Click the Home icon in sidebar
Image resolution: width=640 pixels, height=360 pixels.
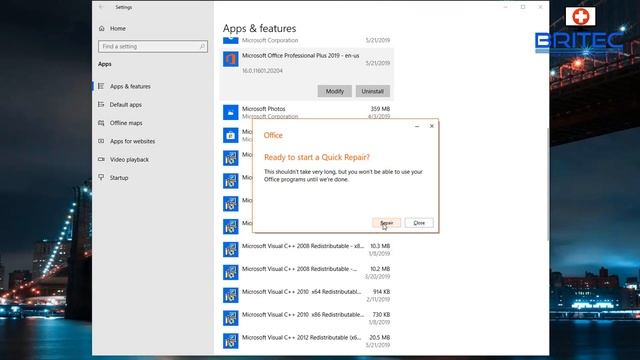click(x=102, y=28)
